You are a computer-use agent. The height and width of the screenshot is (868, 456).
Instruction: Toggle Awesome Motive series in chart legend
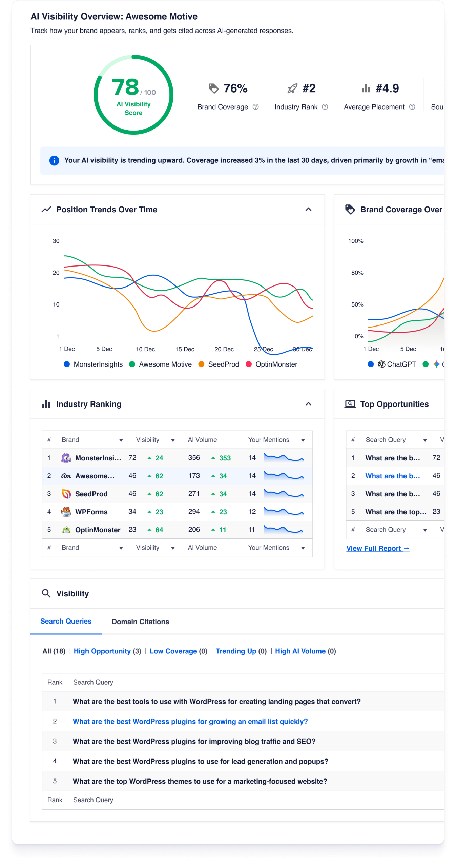(x=160, y=364)
